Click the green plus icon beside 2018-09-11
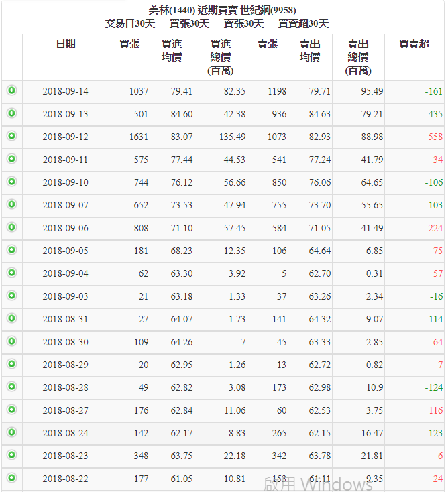This screenshot has height=492, width=448. pyautogui.click(x=11, y=159)
